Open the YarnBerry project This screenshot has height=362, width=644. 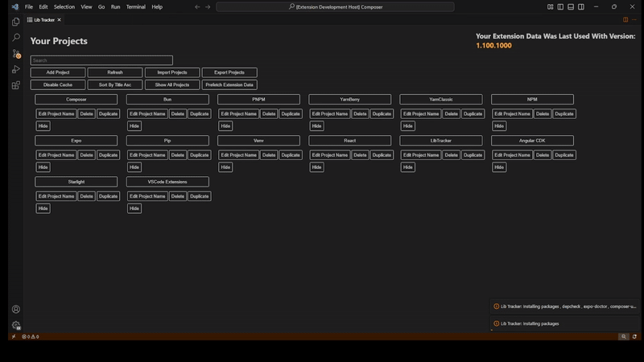(350, 99)
